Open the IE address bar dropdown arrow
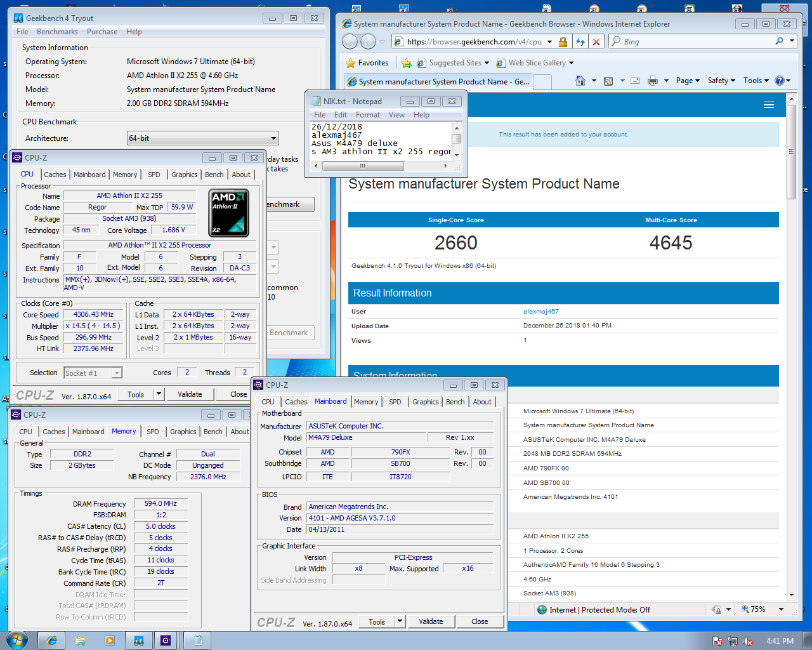Viewport: 812px width, 650px height. pyautogui.click(x=549, y=42)
